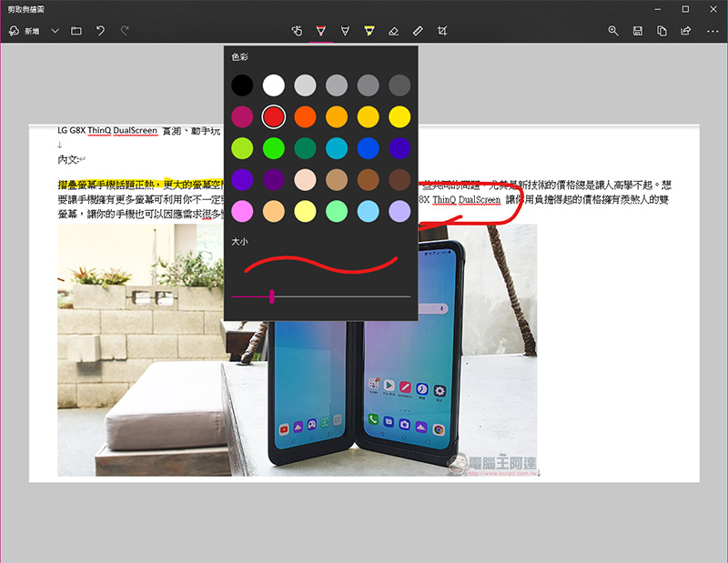Save the snip with the disk icon

tap(638, 31)
